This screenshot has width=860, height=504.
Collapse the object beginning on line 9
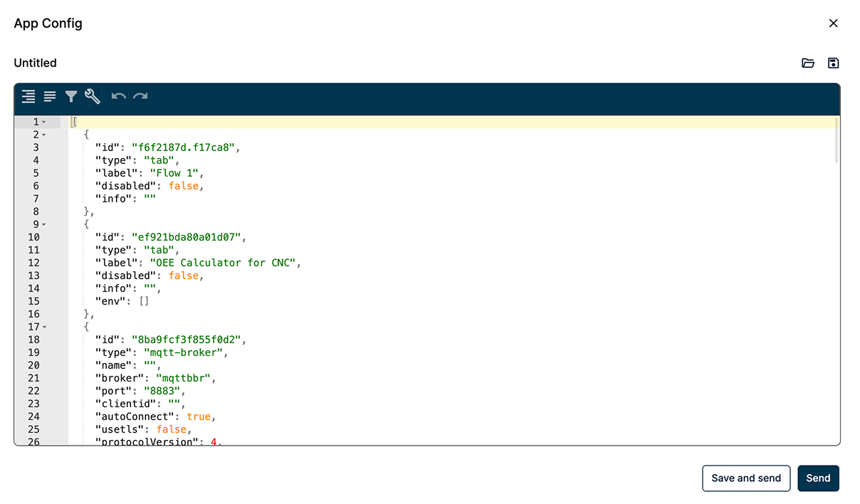(44, 225)
